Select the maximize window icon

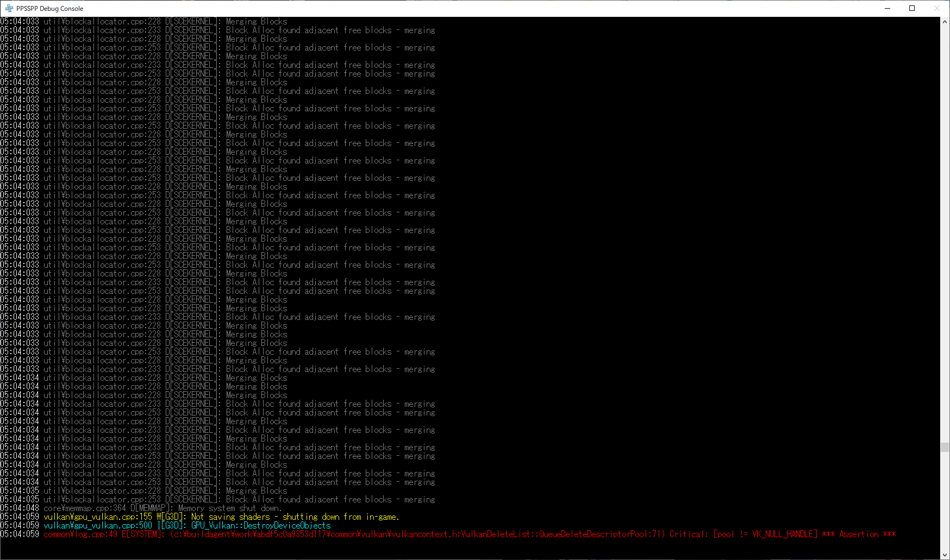pos(912,8)
